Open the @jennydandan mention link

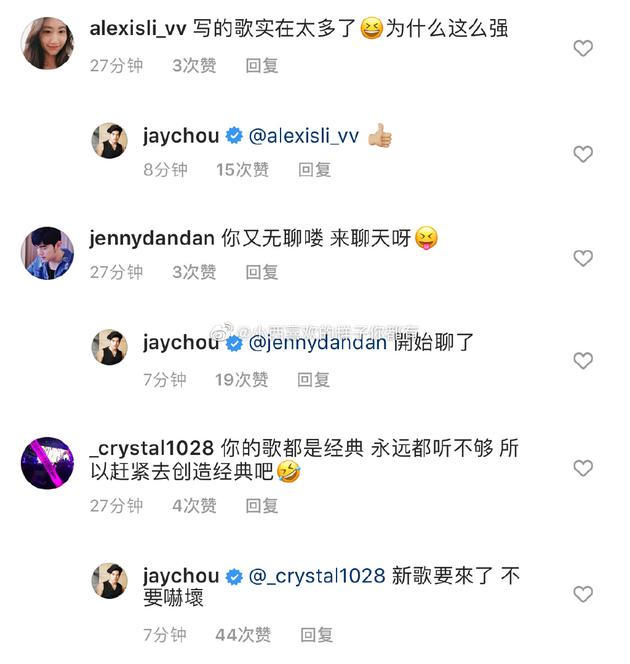[316, 342]
